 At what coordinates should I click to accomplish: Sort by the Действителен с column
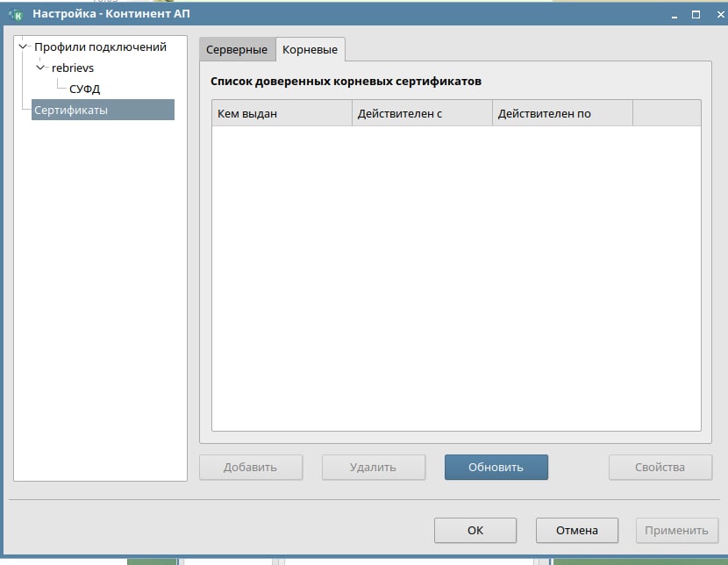pos(422,113)
